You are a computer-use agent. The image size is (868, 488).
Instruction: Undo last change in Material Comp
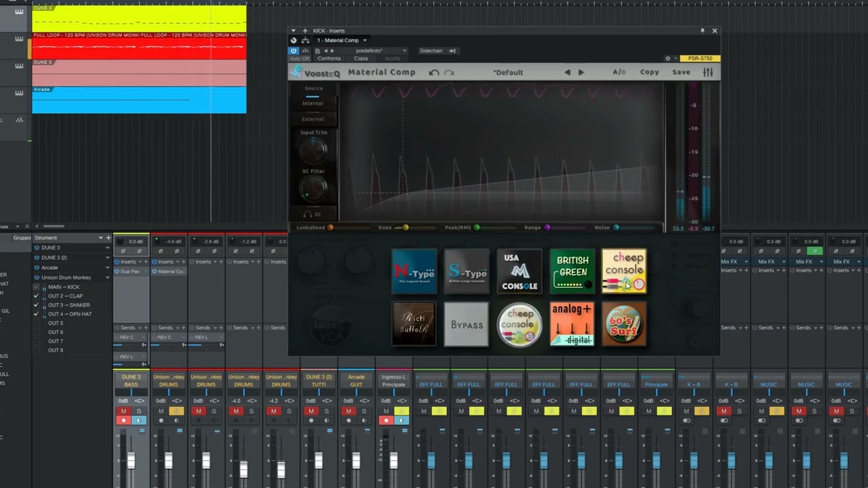coord(434,73)
